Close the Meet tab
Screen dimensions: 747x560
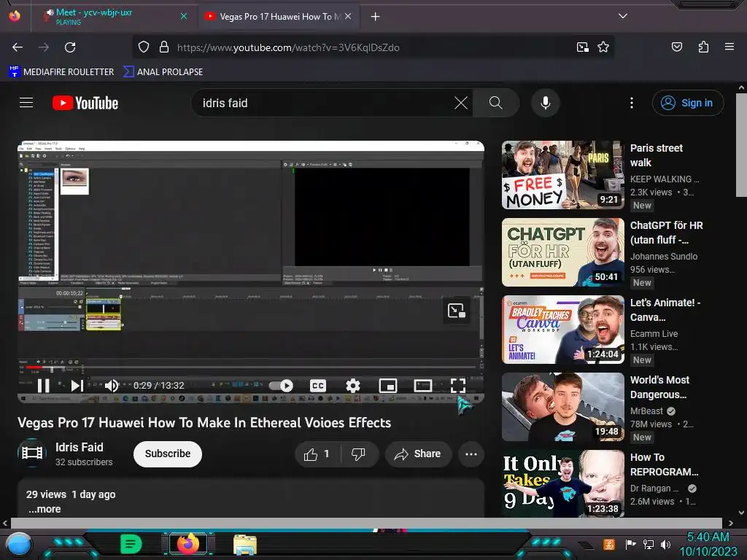(x=184, y=16)
